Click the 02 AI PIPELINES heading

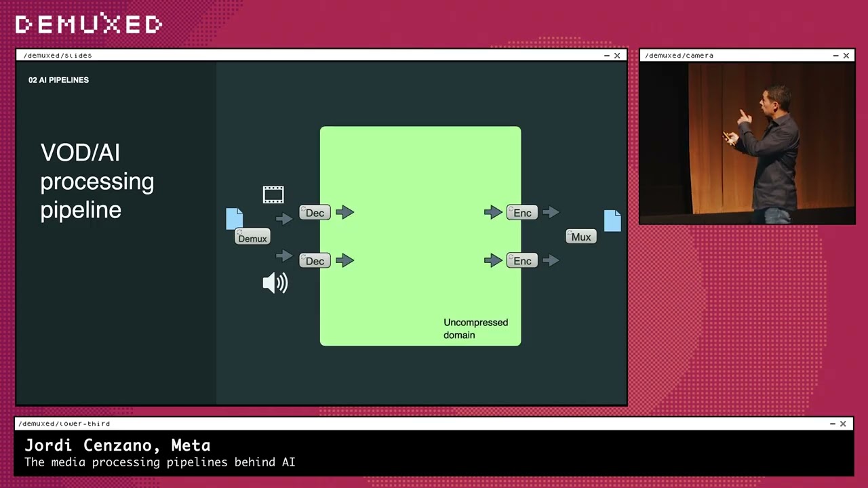click(58, 80)
